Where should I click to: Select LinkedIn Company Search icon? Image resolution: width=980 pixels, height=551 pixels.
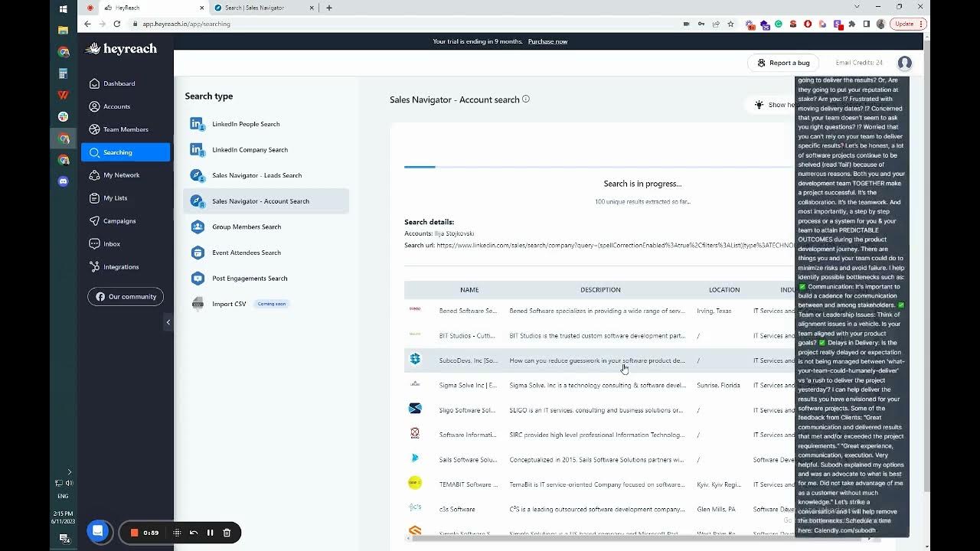point(198,150)
